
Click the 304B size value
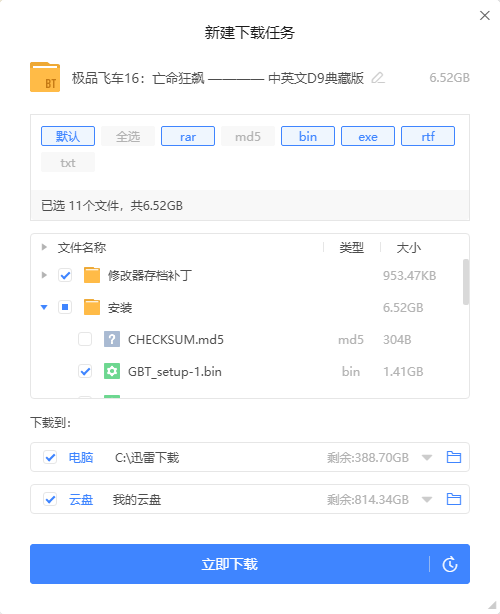(397, 340)
